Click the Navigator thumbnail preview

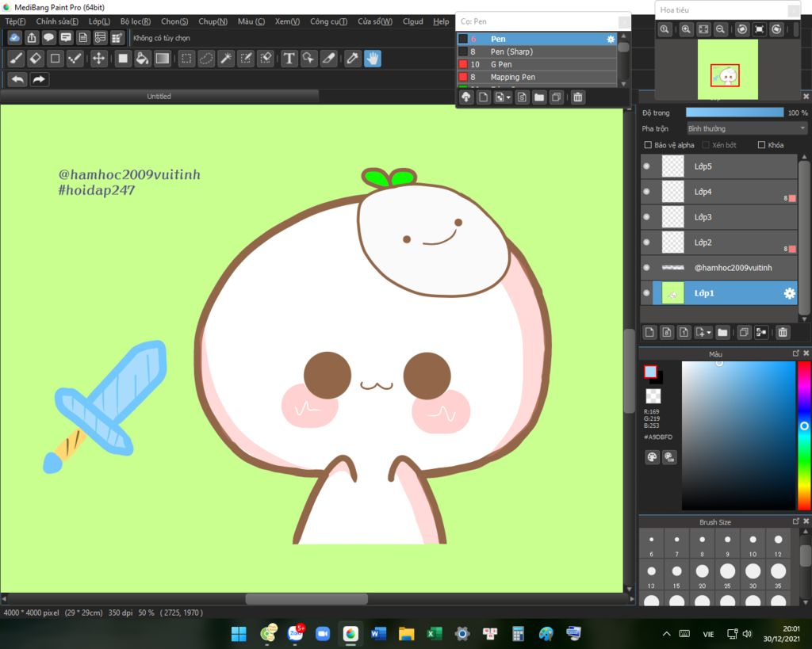click(x=728, y=69)
